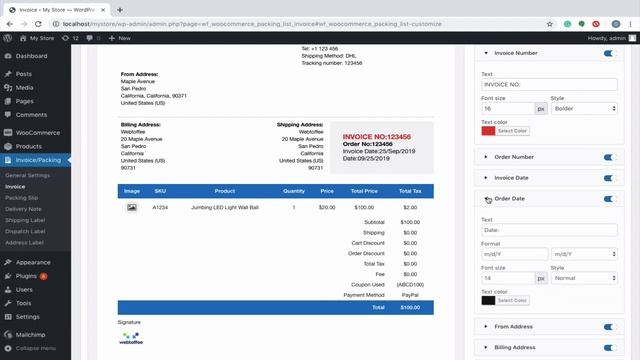The width and height of the screenshot is (640, 360).
Task: Click the Settings sidebar icon
Action: point(8,317)
